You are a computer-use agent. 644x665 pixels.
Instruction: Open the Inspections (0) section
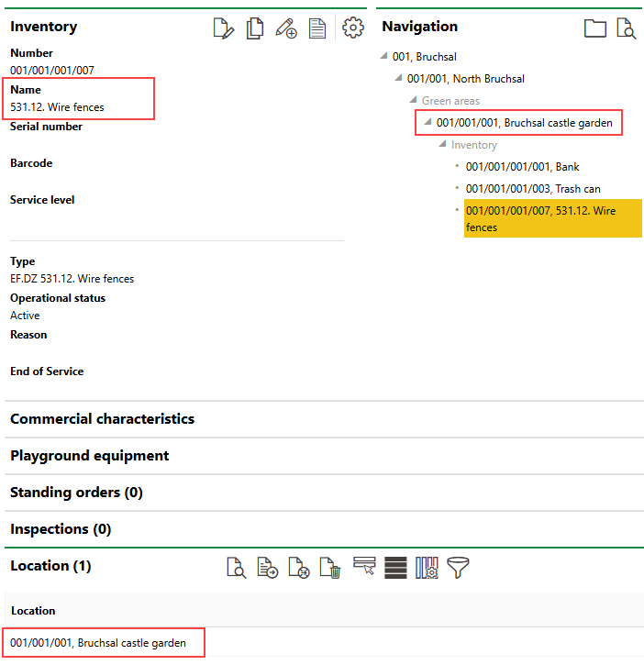pos(60,529)
